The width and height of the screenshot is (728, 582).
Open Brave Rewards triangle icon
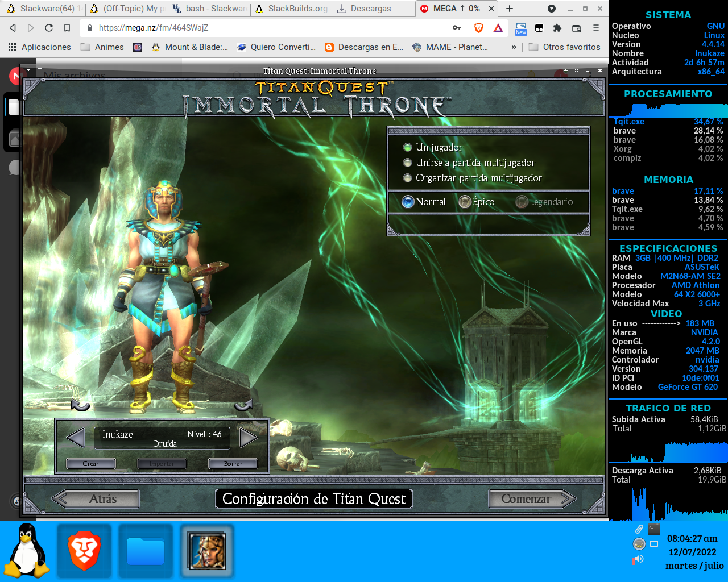pyautogui.click(x=498, y=28)
